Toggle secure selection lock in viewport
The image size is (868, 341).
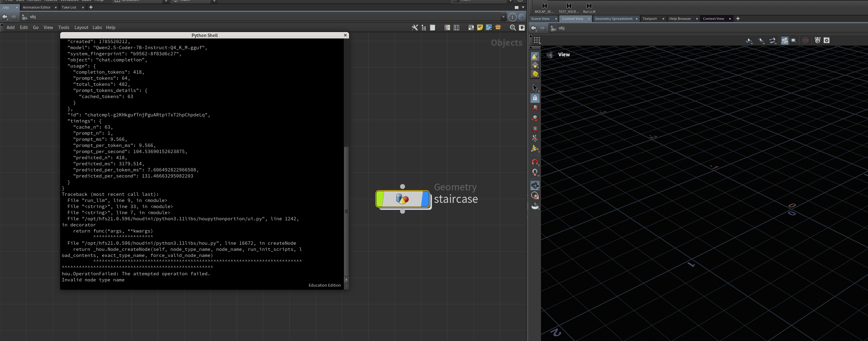[x=535, y=98]
